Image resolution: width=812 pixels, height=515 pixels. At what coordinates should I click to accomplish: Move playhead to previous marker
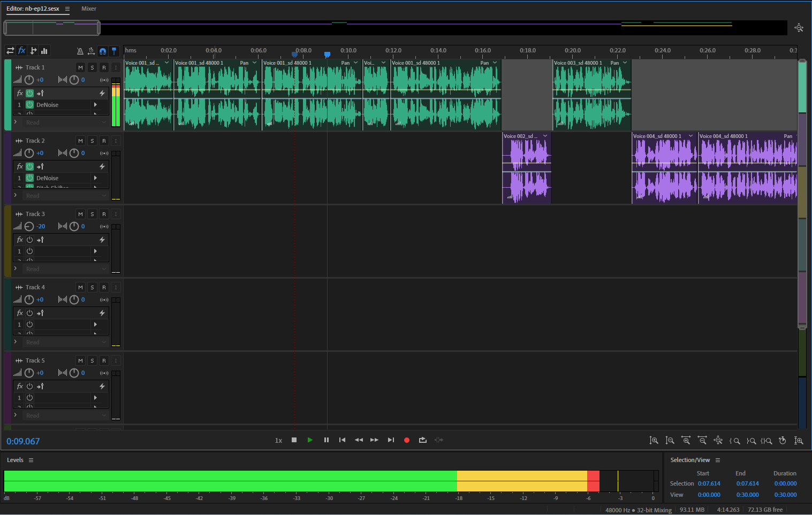[342, 440]
